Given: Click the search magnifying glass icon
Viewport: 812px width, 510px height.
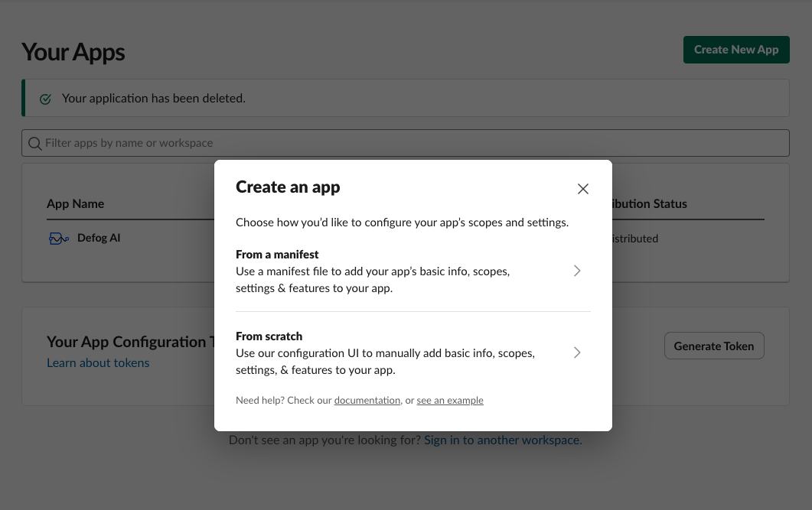Looking at the screenshot, I should [x=35, y=143].
